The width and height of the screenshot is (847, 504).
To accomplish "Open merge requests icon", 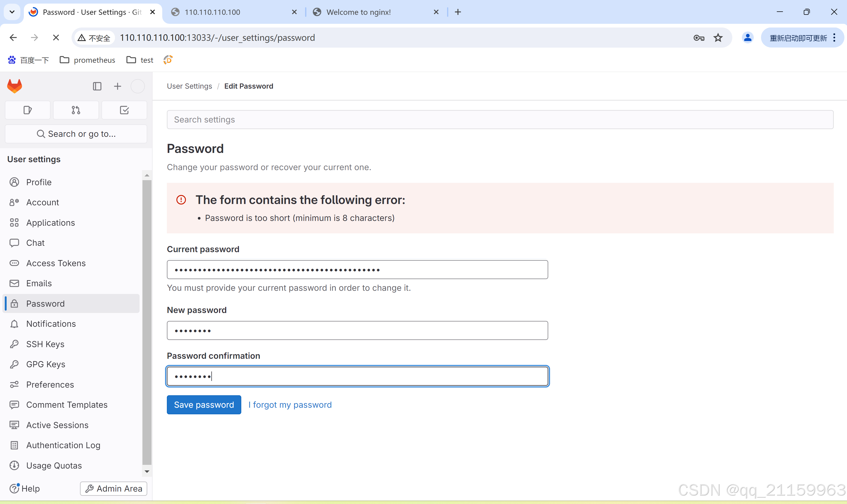I will (76, 110).
